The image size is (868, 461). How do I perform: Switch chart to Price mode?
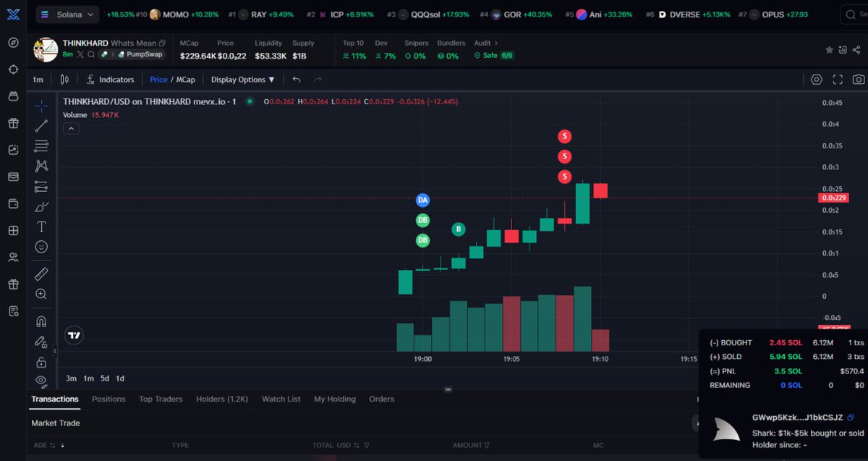point(158,80)
